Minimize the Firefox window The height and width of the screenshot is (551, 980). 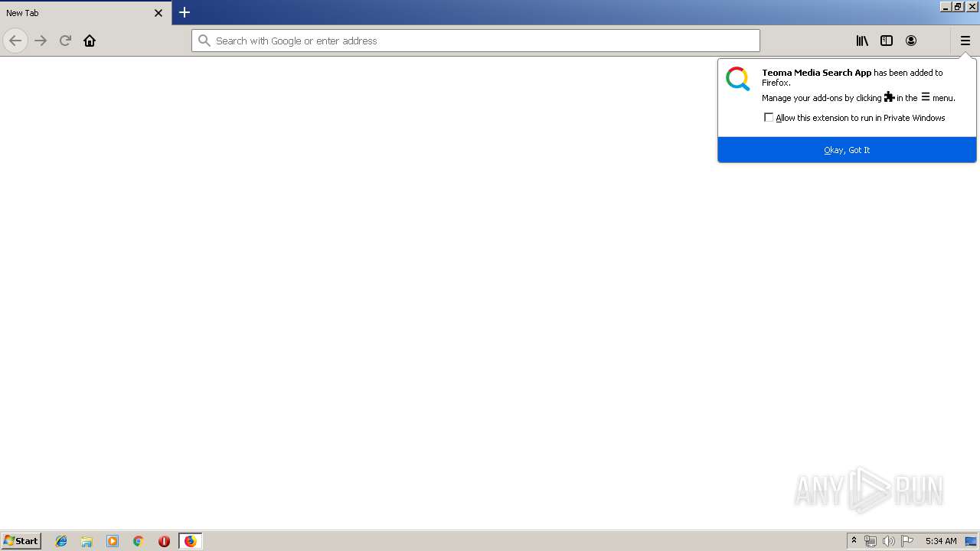point(946,6)
